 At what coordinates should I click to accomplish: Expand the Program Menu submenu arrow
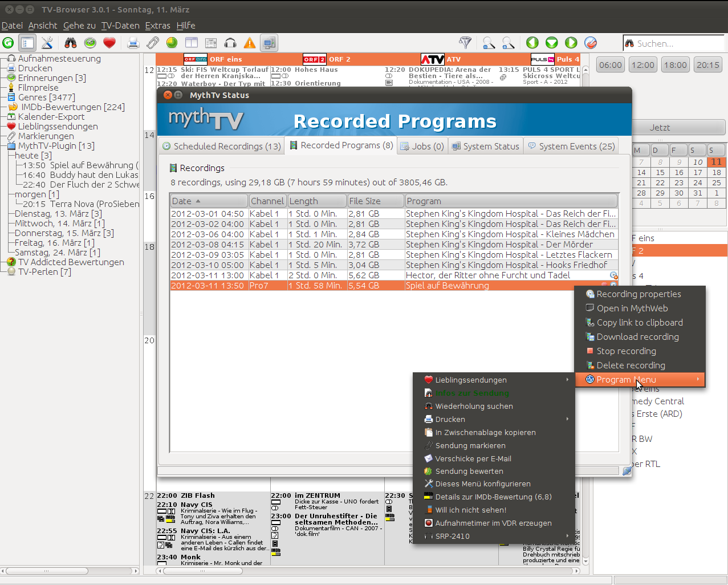pos(698,380)
